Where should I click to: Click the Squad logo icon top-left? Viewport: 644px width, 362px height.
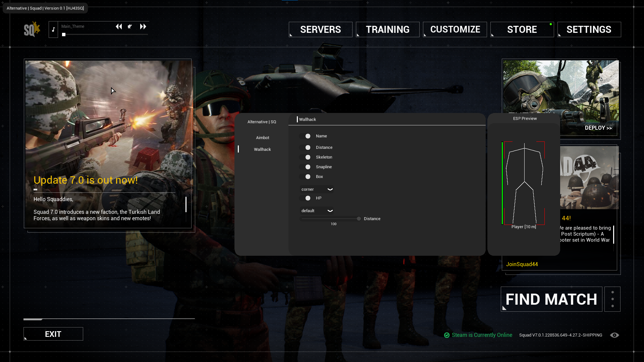pyautogui.click(x=31, y=29)
